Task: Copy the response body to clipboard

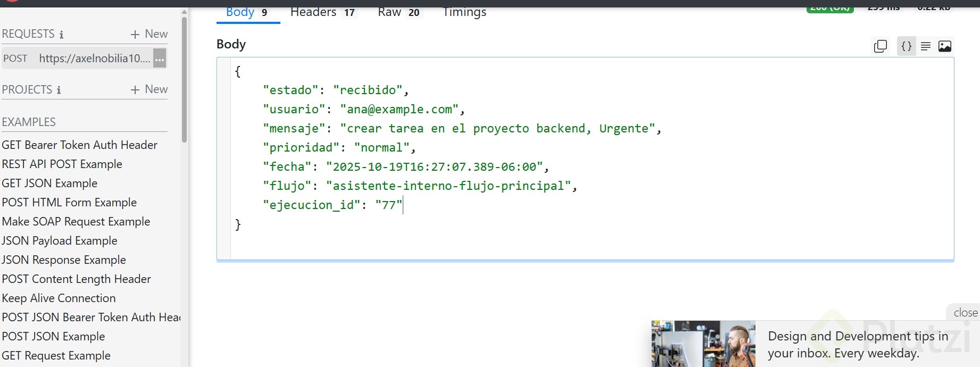Action: pyautogui.click(x=881, y=46)
